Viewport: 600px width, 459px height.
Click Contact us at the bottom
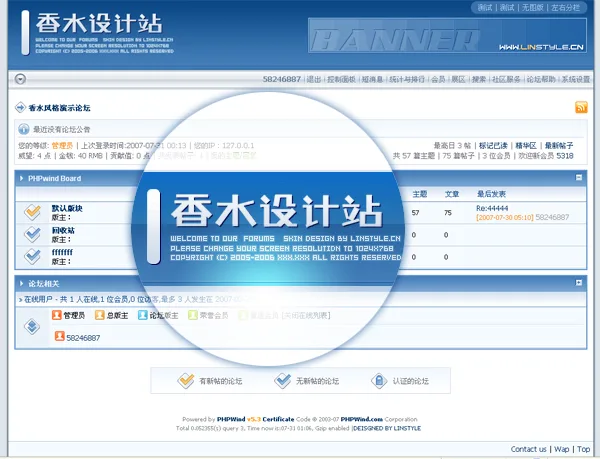[x=528, y=449]
